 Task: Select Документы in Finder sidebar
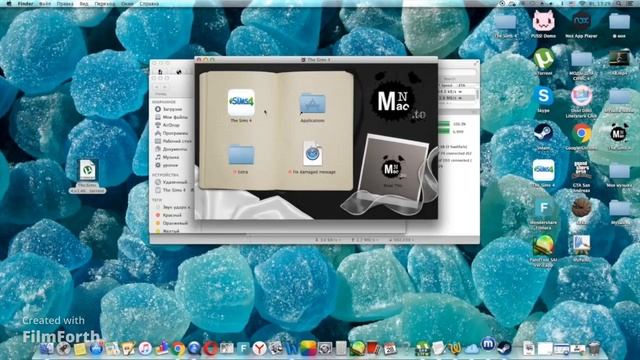pyautogui.click(x=171, y=149)
